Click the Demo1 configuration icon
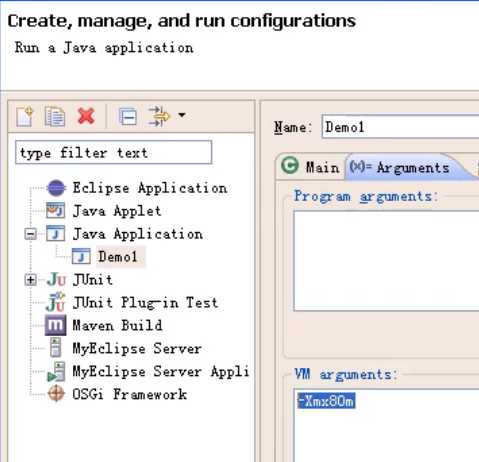 tap(81, 257)
